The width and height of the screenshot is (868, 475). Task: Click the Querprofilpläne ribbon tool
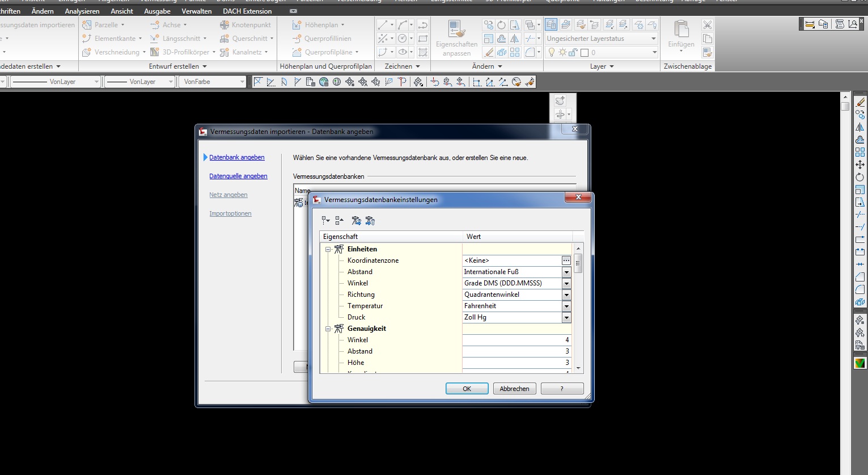point(325,52)
